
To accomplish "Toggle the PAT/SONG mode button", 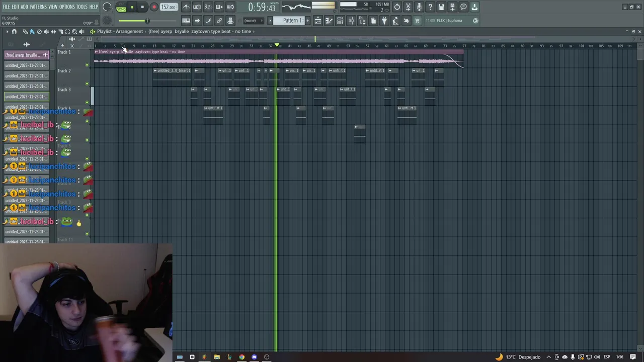I will [121, 7].
